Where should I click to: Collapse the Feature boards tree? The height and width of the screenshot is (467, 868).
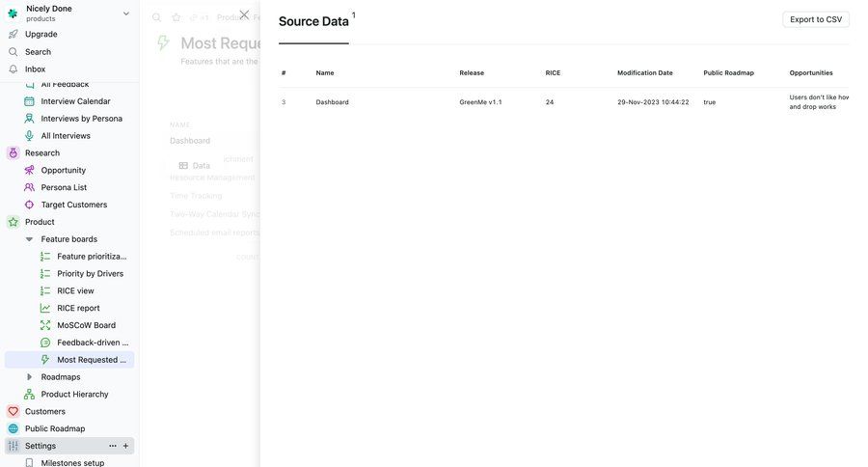[29, 239]
